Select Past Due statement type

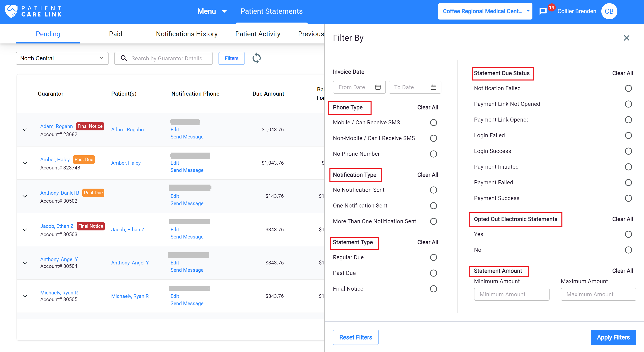click(433, 273)
